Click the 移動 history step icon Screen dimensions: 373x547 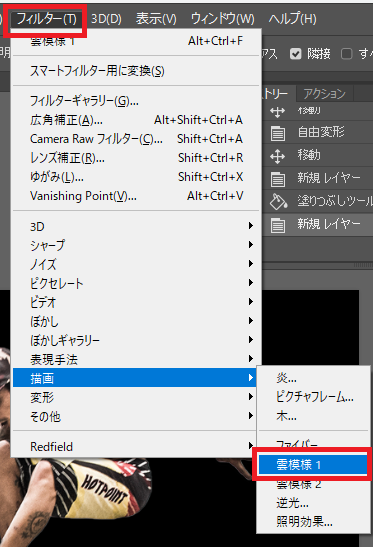[278, 156]
